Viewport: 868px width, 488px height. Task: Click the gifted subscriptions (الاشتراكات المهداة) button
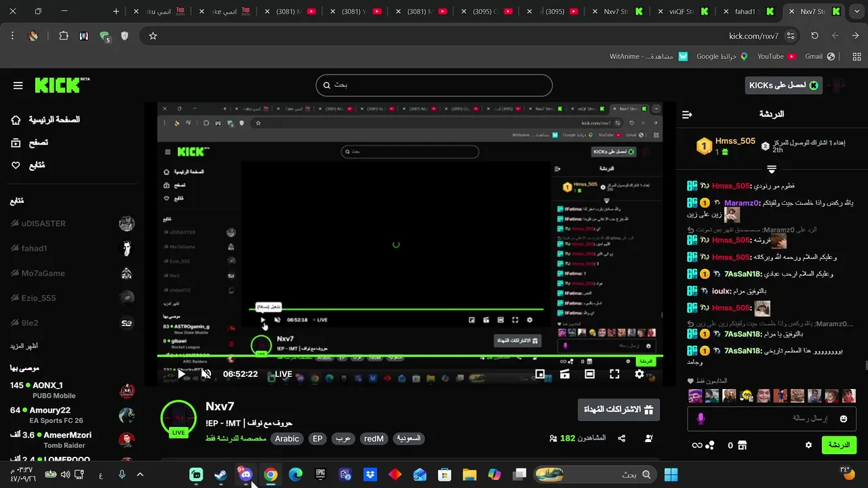618,409
